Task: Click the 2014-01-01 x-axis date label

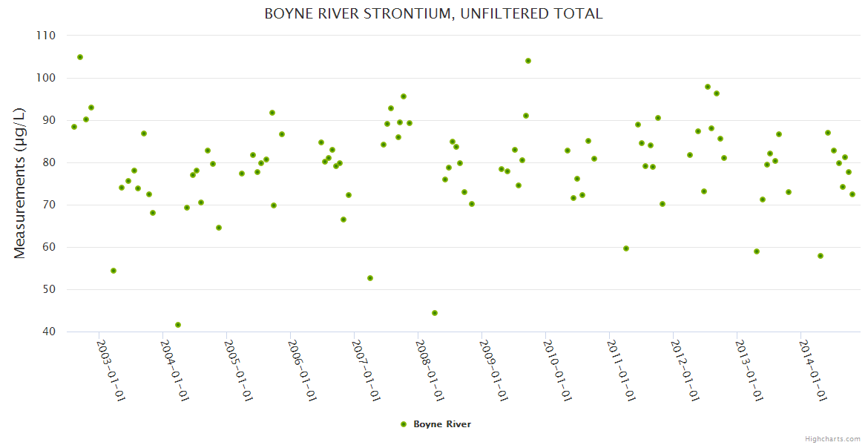Action: 812,370
